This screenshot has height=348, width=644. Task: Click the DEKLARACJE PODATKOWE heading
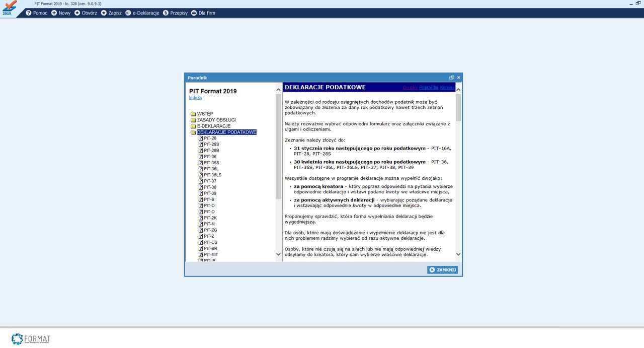(325, 88)
